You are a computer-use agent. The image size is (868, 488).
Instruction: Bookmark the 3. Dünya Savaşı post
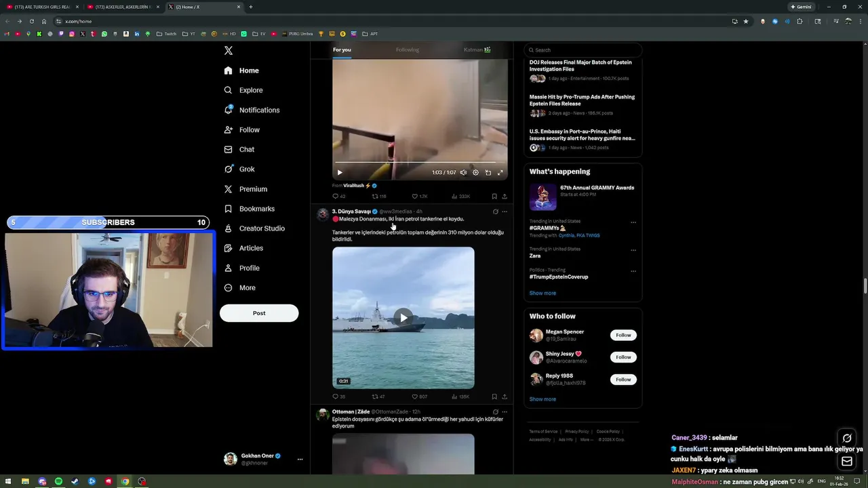point(494,396)
